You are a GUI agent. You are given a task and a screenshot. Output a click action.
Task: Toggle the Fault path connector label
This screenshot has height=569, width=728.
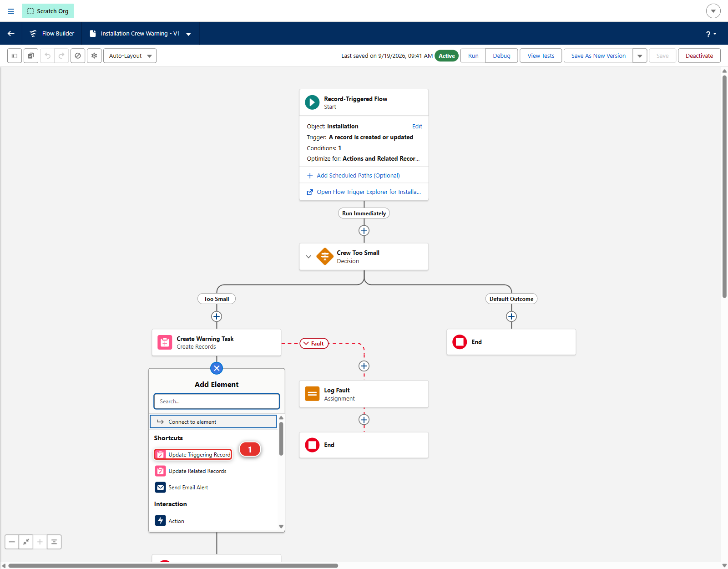tap(314, 344)
